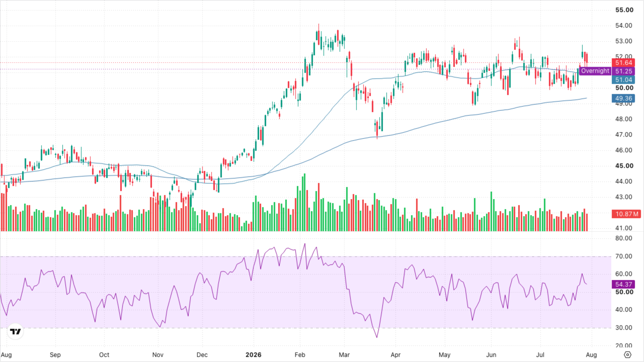Click the 70.00 RSI overbought level label

click(x=624, y=256)
